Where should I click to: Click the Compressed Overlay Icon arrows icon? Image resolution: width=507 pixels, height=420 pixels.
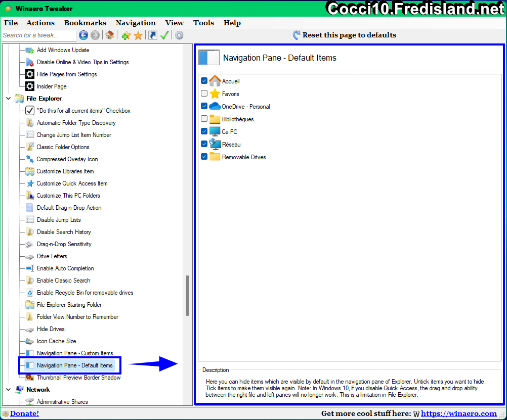[x=30, y=159]
